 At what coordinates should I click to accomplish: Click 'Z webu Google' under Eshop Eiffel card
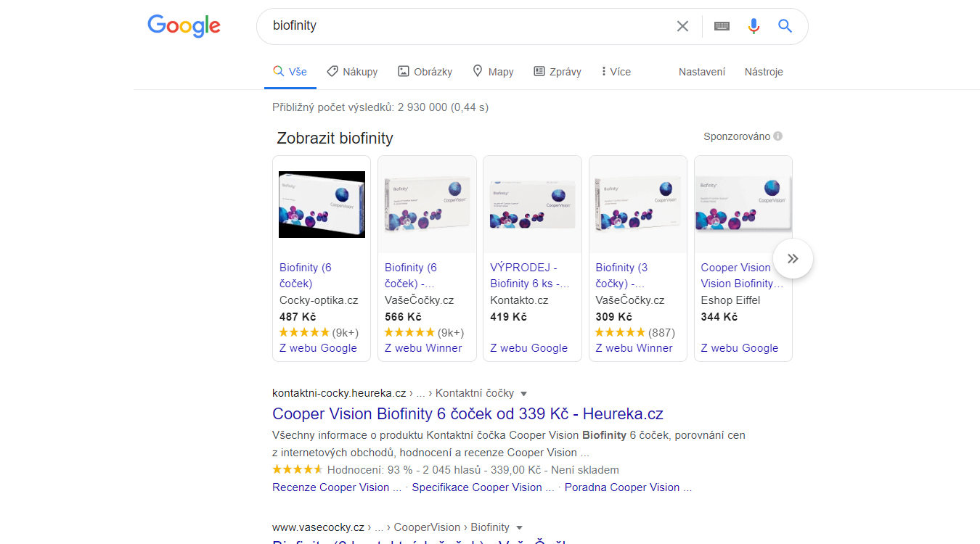coord(740,348)
